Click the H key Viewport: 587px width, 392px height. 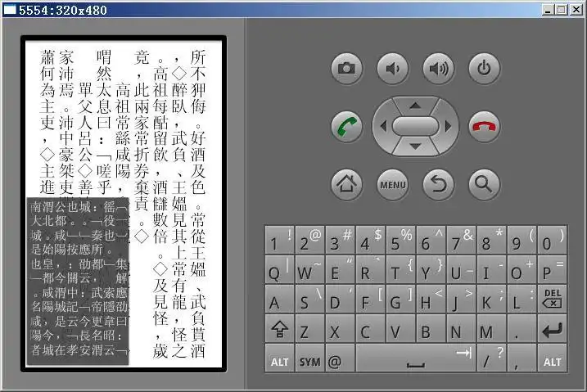pyautogui.click(x=431, y=300)
